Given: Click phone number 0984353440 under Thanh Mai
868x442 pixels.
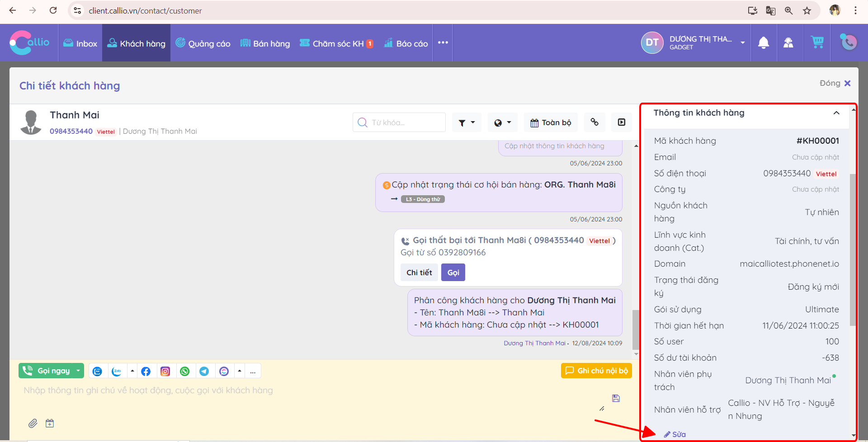Looking at the screenshot, I should coord(71,131).
